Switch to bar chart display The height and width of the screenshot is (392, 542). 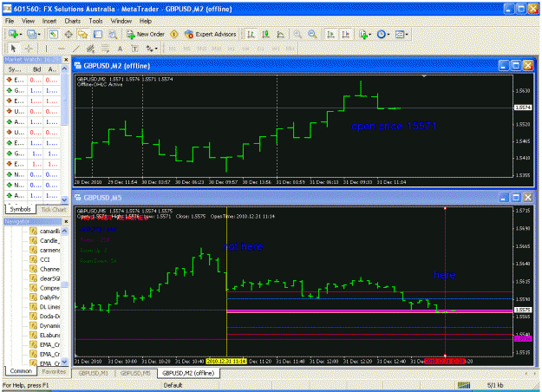pyautogui.click(x=251, y=34)
